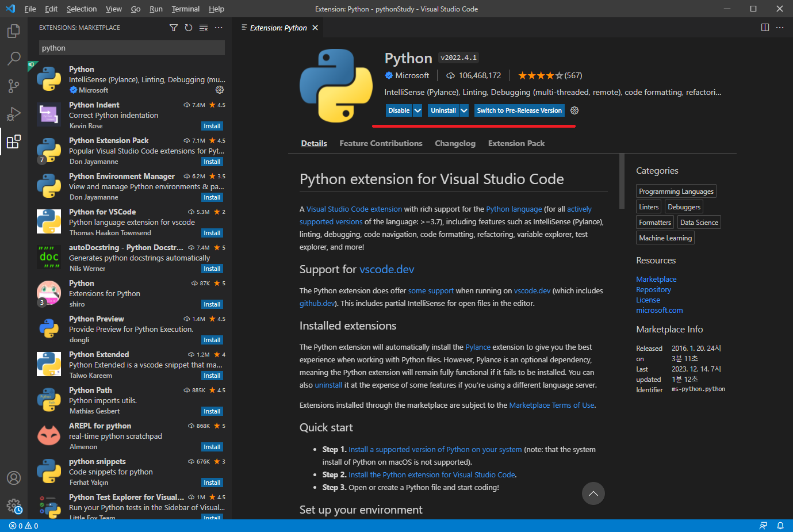
Task: Switch to Feature Contributions tab
Action: (381, 143)
